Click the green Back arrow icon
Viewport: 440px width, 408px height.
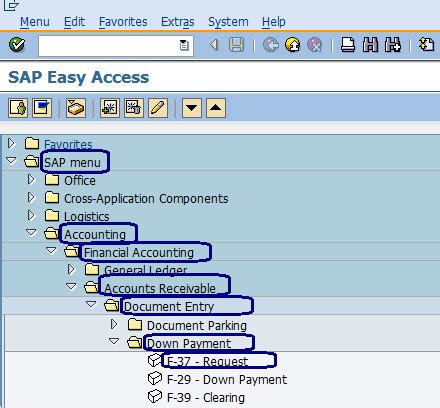coord(271,45)
